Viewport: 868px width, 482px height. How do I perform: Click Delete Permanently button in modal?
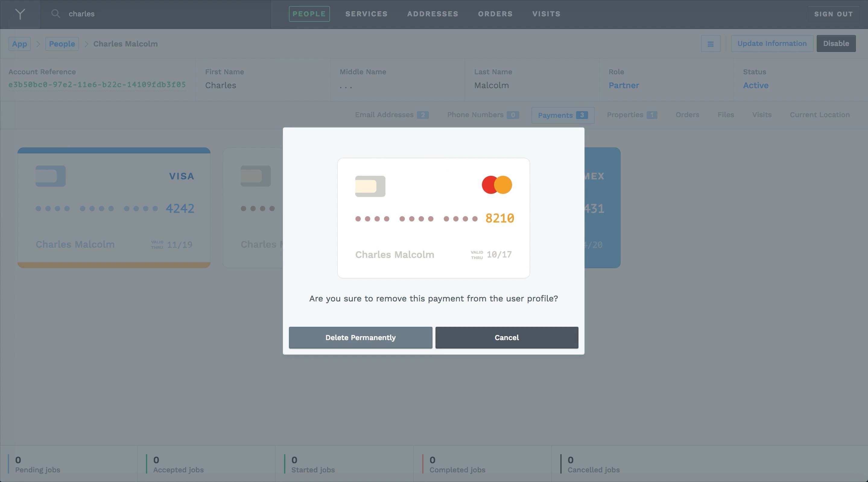(x=360, y=337)
